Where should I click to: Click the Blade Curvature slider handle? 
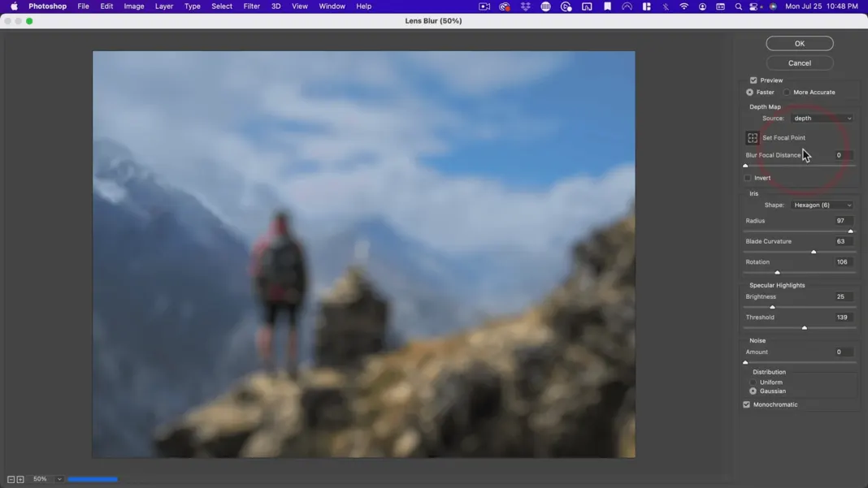click(814, 252)
